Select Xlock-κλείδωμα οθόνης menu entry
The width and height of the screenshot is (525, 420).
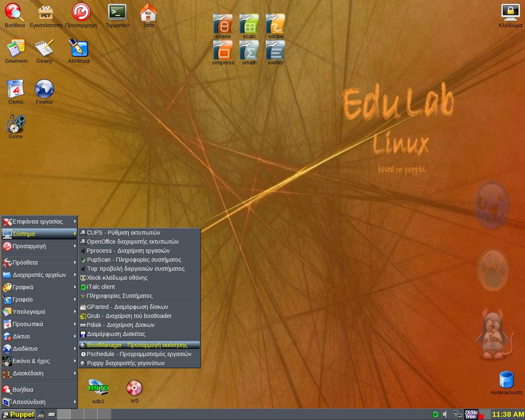pyautogui.click(x=139, y=278)
